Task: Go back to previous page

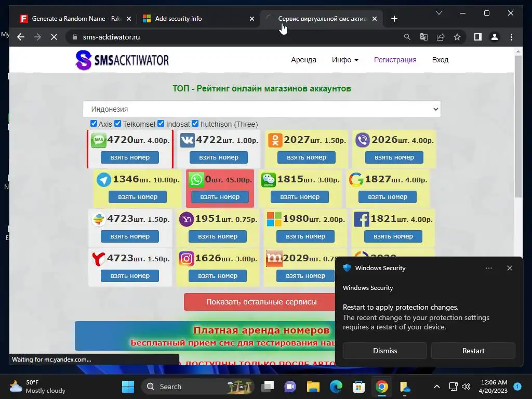Action: 21,37
